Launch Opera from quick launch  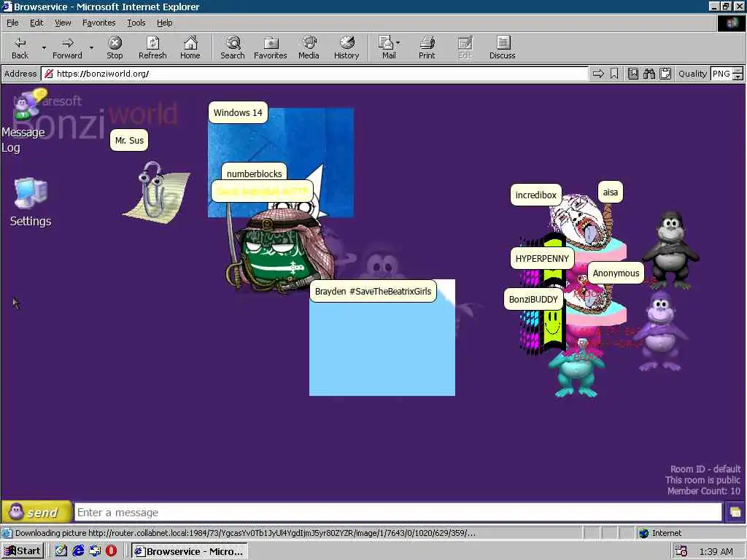coord(111,551)
